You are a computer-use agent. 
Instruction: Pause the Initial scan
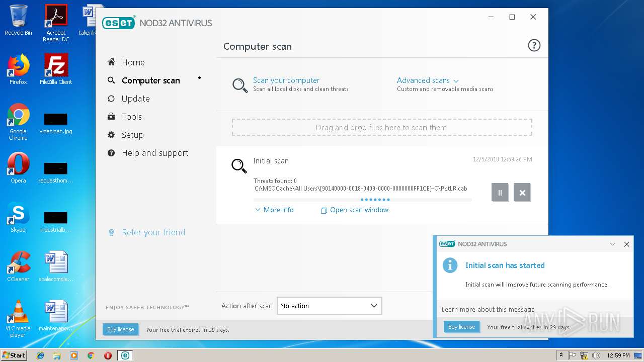[x=500, y=192]
